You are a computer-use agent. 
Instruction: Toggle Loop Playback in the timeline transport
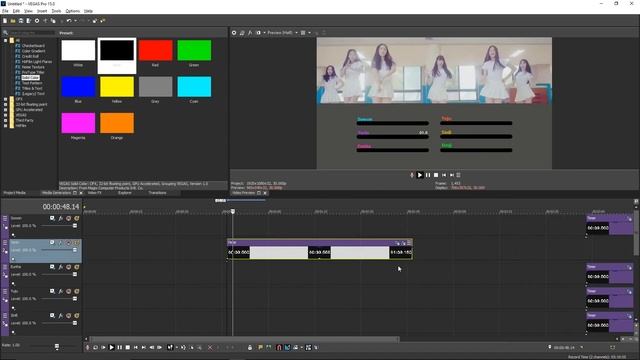[x=95, y=347]
